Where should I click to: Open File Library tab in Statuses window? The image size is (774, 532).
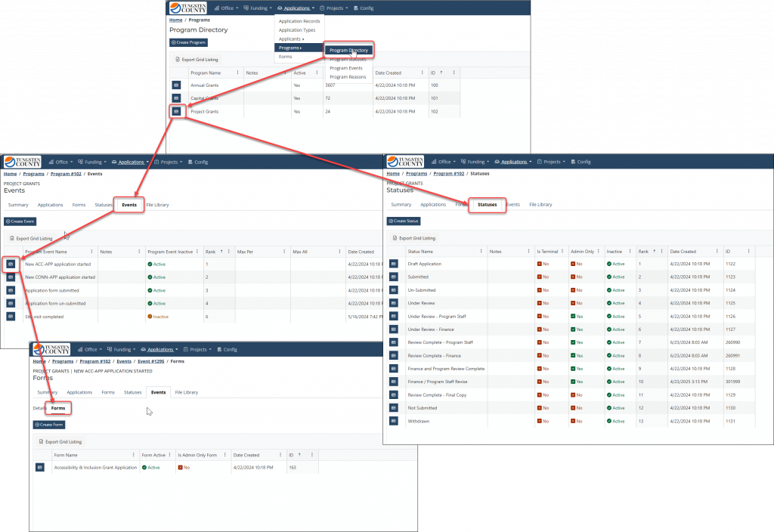tap(540, 204)
